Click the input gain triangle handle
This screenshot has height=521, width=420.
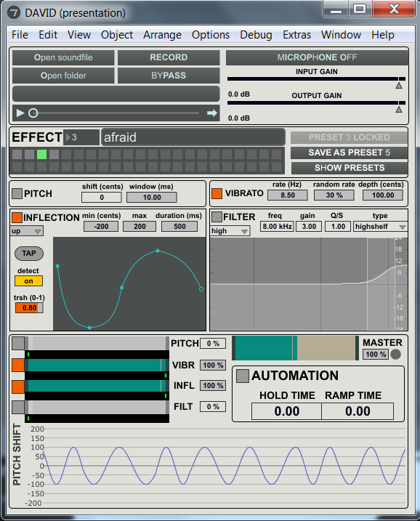click(x=399, y=86)
